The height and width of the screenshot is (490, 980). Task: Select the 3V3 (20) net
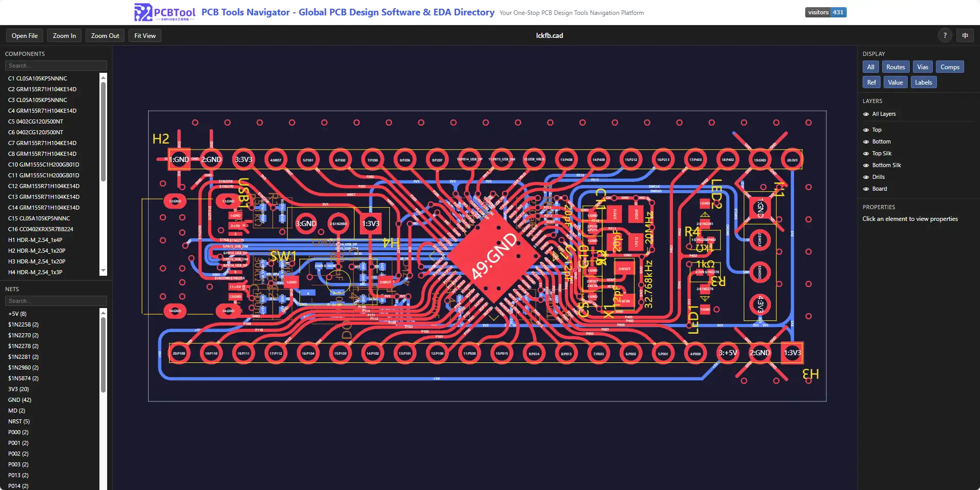[18, 389]
